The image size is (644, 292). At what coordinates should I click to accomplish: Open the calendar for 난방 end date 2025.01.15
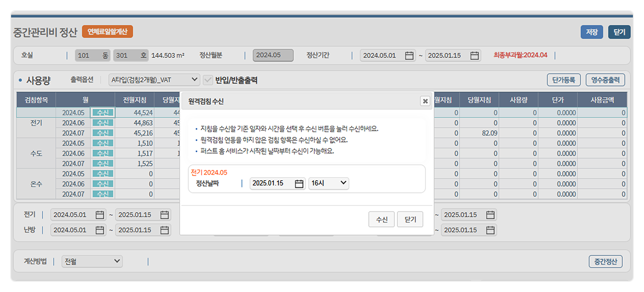(x=164, y=230)
